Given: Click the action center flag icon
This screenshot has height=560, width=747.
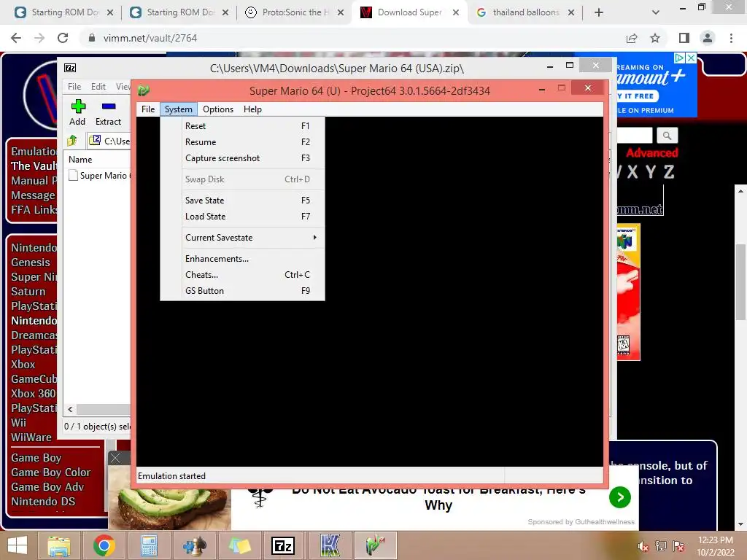Looking at the screenshot, I should (678, 546).
